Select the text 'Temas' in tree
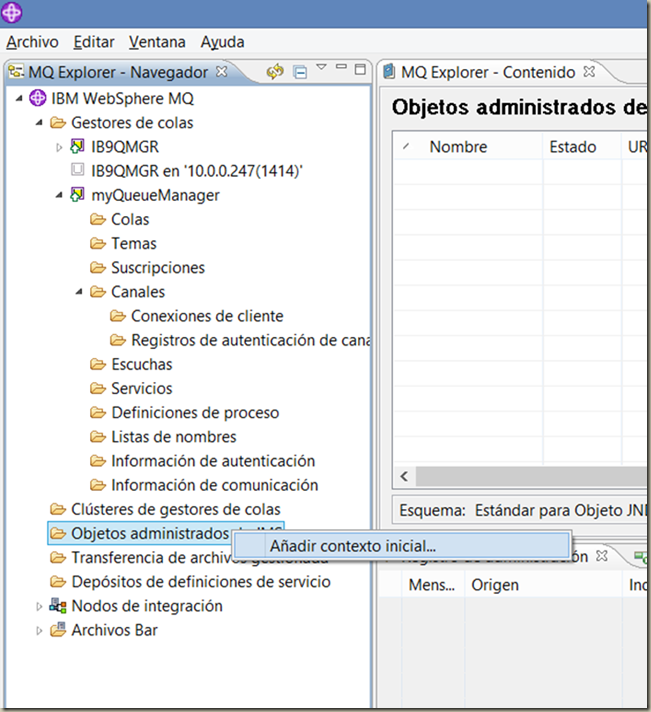Image resolution: width=651 pixels, height=712 pixels. [x=134, y=243]
